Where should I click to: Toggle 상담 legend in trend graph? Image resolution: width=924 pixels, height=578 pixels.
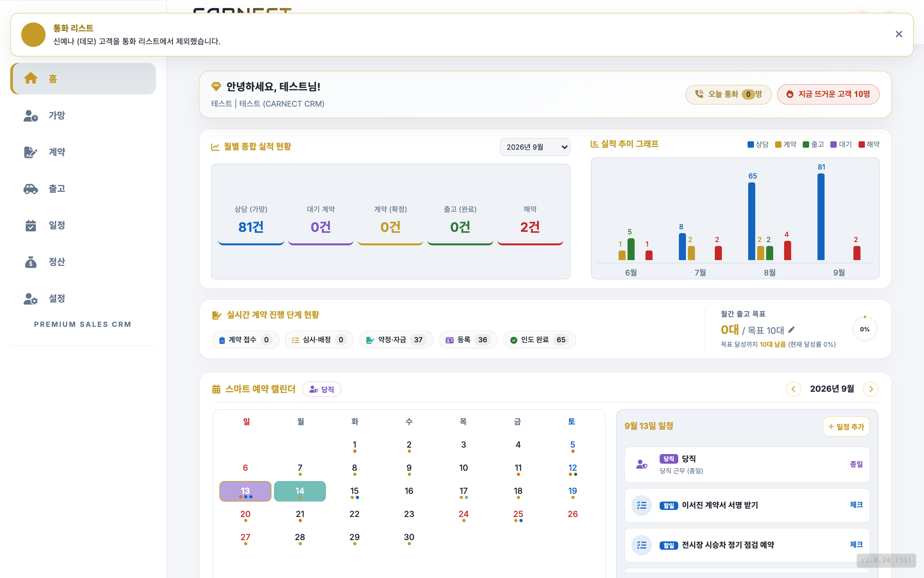pos(758,144)
